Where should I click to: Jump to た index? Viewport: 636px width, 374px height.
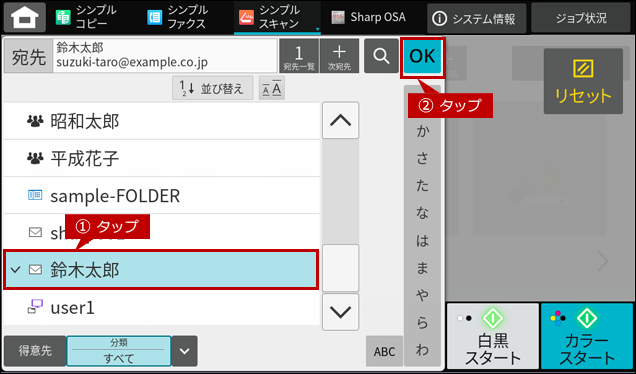click(x=422, y=185)
